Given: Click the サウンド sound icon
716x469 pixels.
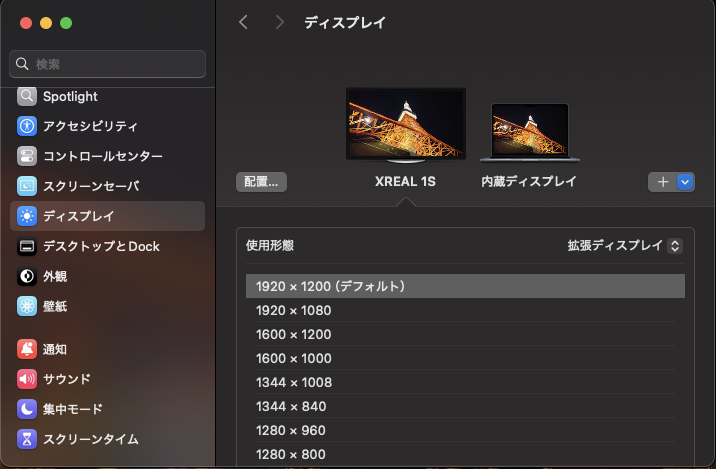Looking at the screenshot, I should pyautogui.click(x=27, y=379).
